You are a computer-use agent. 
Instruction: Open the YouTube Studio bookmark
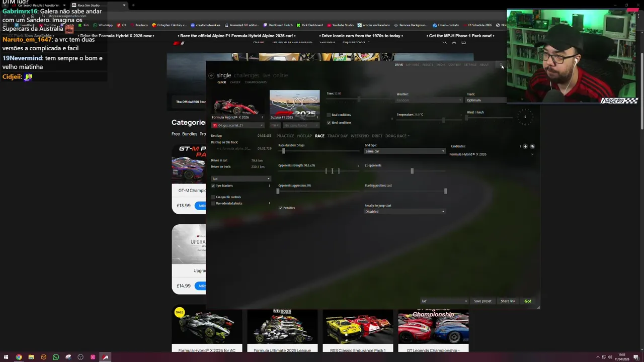341,25
